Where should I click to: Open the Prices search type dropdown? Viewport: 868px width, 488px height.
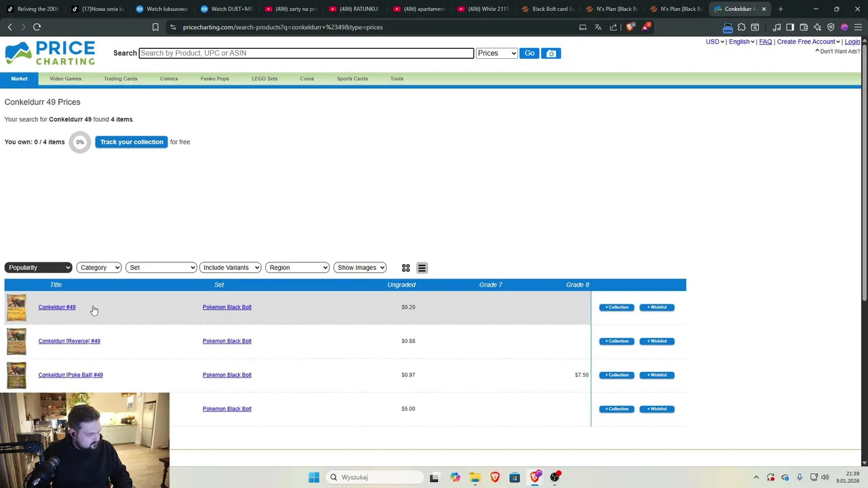click(497, 53)
